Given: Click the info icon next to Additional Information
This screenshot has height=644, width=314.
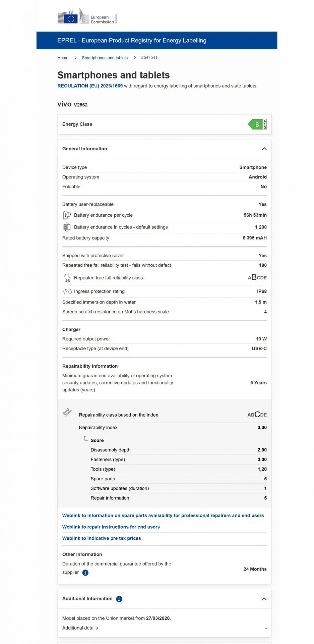Looking at the screenshot, I should pyautogui.click(x=119, y=599).
